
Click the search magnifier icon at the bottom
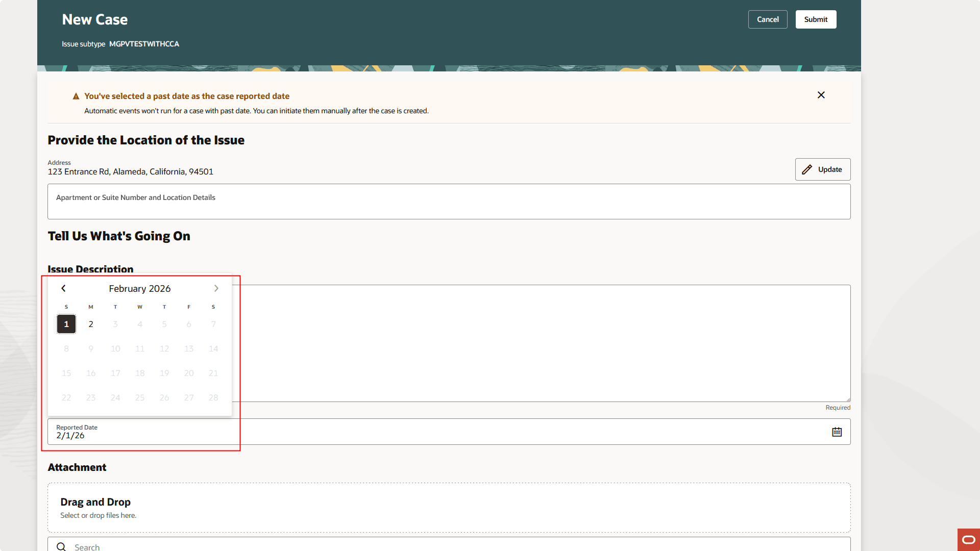click(61, 546)
